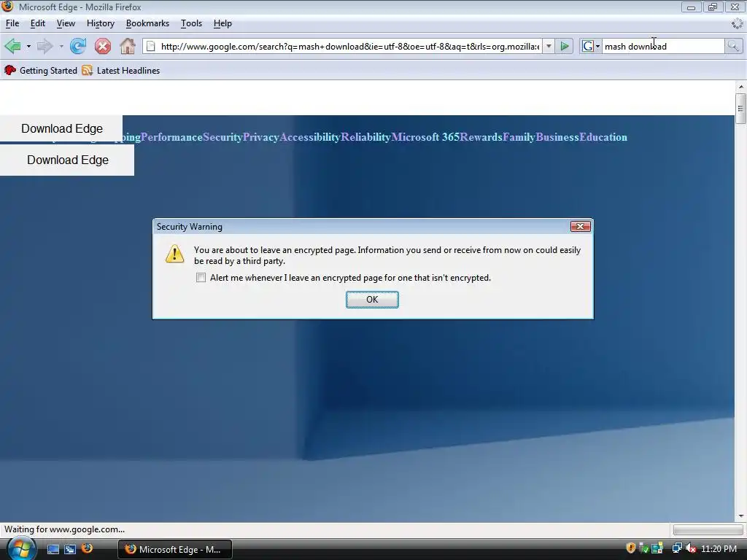This screenshot has width=747, height=560.
Task: Click 'Waiting for www.google.com...' status text
Action: (64, 529)
